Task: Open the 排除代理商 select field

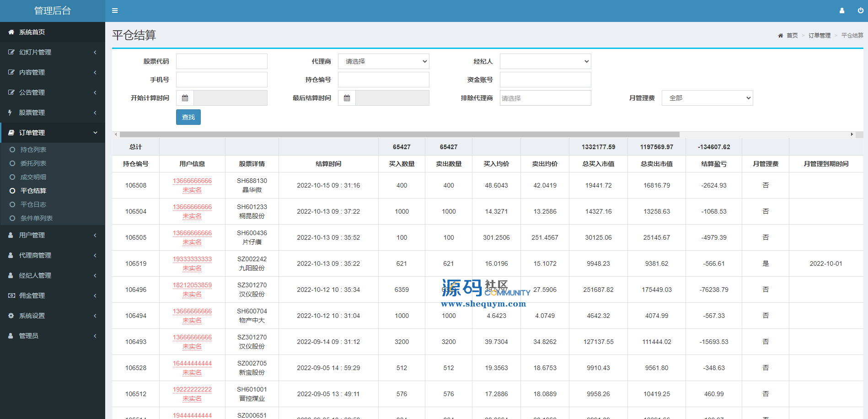Action: tap(545, 98)
